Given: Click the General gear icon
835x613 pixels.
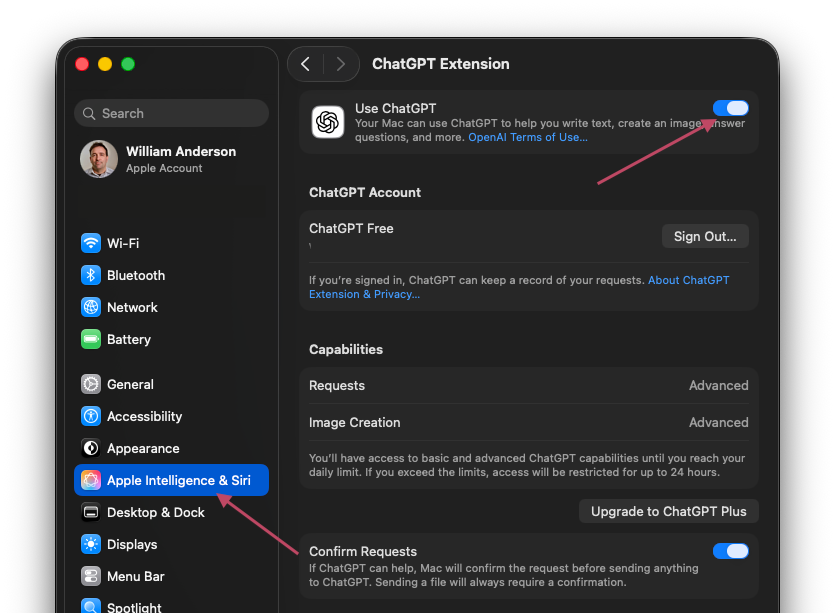Looking at the screenshot, I should coord(91,384).
